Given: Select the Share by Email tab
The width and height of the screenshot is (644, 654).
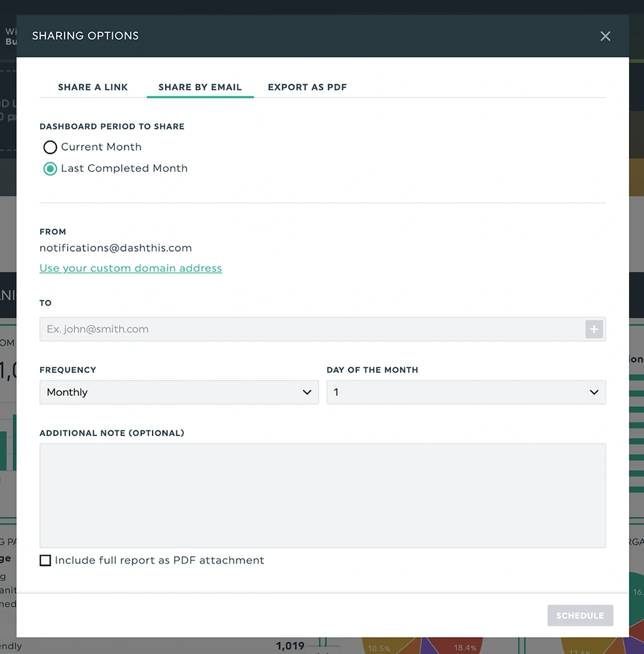Looking at the screenshot, I should [200, 87].
